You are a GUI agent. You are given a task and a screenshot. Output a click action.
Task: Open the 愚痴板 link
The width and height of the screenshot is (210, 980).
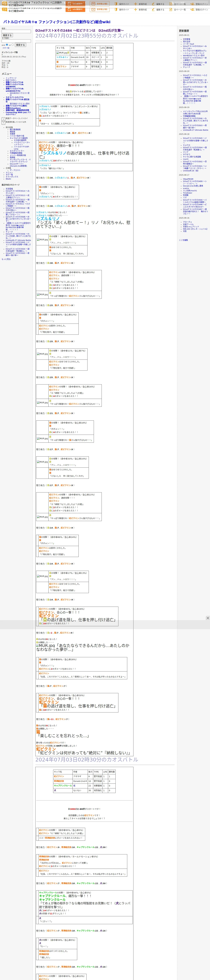(x=13, y=157)
